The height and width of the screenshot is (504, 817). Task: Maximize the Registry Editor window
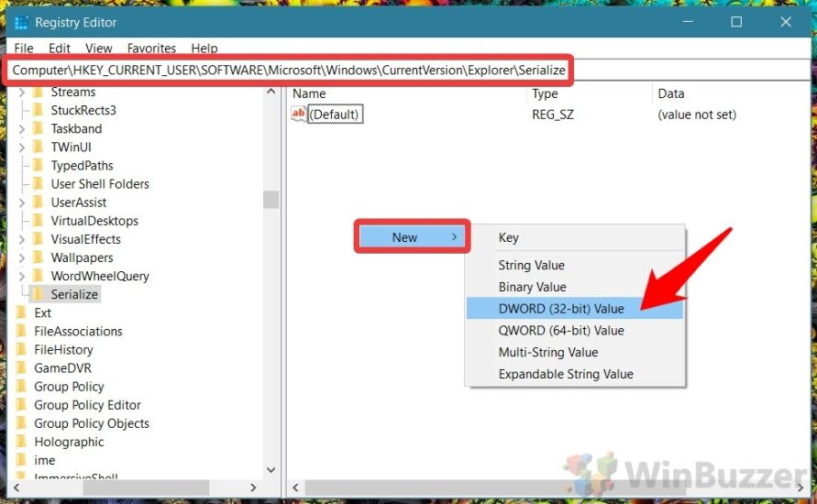pyautogui.click(x=736, y=22)
